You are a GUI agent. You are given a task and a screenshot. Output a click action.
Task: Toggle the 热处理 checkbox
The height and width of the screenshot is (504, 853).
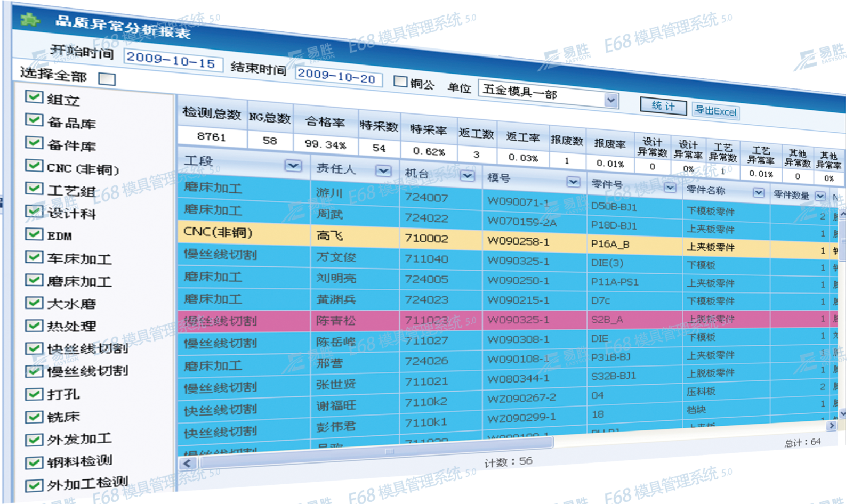pos(34,325)
